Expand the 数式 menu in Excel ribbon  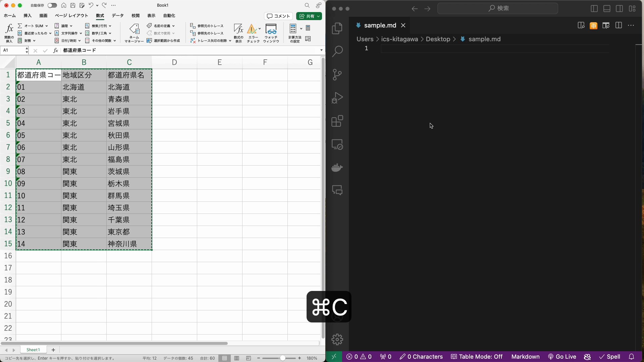pos(100,15)
